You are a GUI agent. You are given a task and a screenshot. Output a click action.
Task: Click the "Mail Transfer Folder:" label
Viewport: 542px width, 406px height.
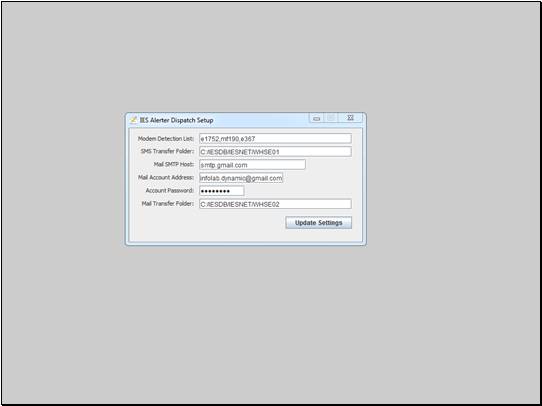(167, 204)
